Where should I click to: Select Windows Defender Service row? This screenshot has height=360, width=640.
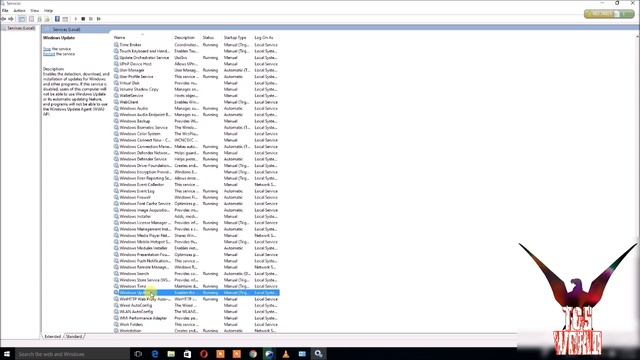pyautogui.click(x=196, y=159)
